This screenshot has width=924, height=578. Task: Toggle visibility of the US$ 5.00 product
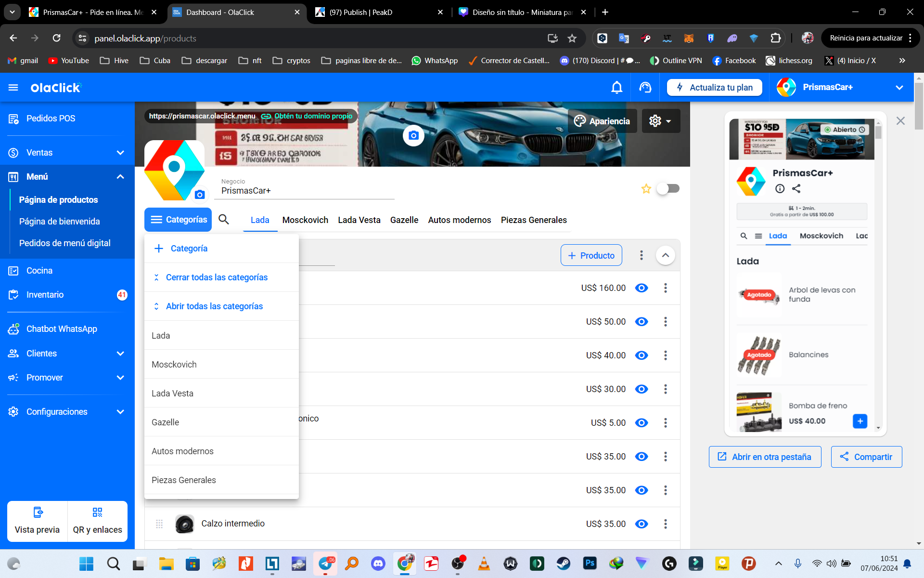pyautogui.click(x=642, y=422)
